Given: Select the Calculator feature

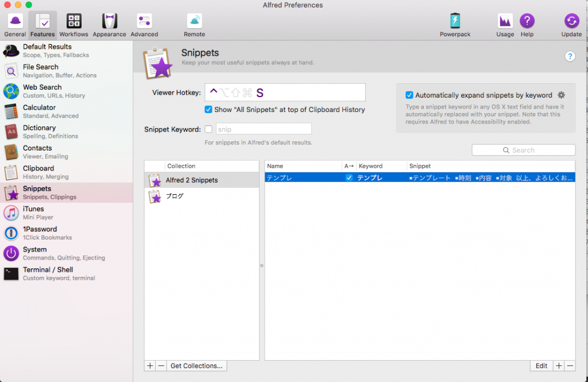Looking at the screenshot, I should coord(67,111).
